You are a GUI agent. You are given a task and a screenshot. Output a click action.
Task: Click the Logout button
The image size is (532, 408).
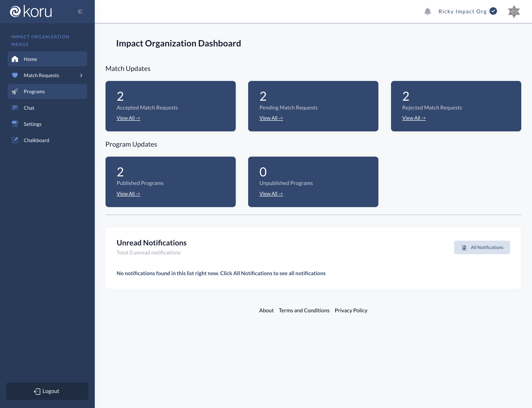pos(47,391)
